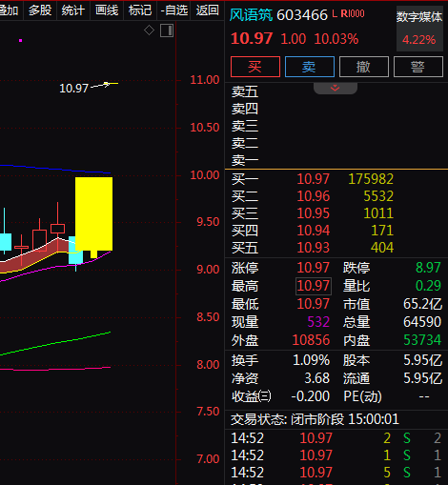Click the 交易状态 status line
This screenshot has height=485, width=448.
[315, 419]
